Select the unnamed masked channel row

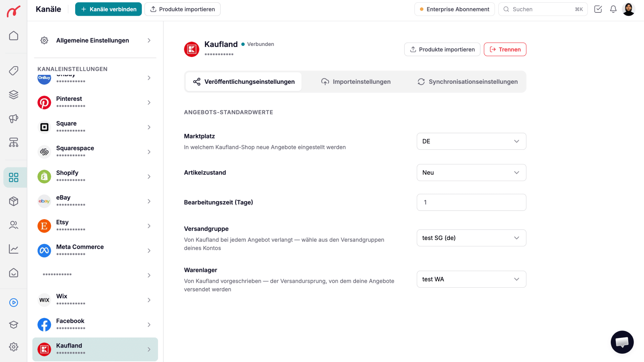click(x=95, y=276)
